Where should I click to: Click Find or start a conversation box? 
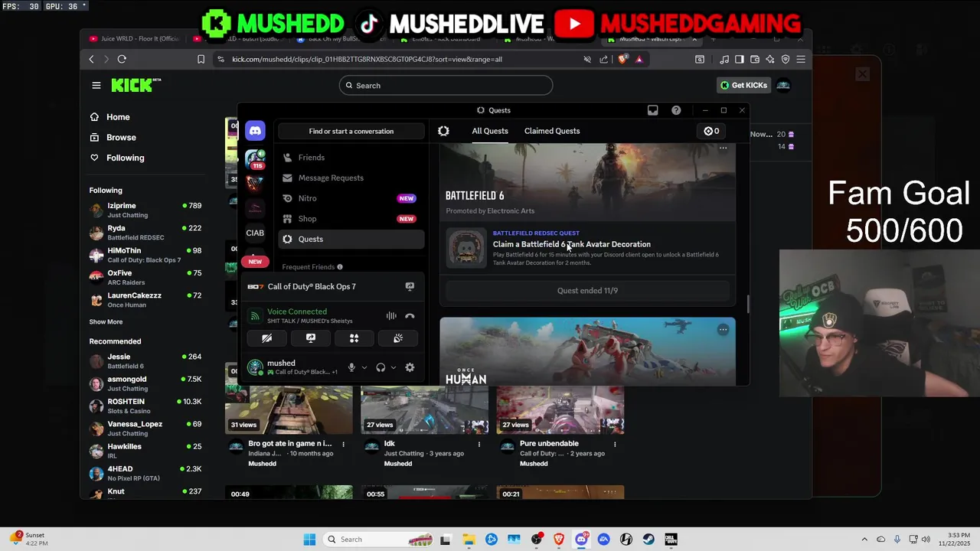click(351, 131)
